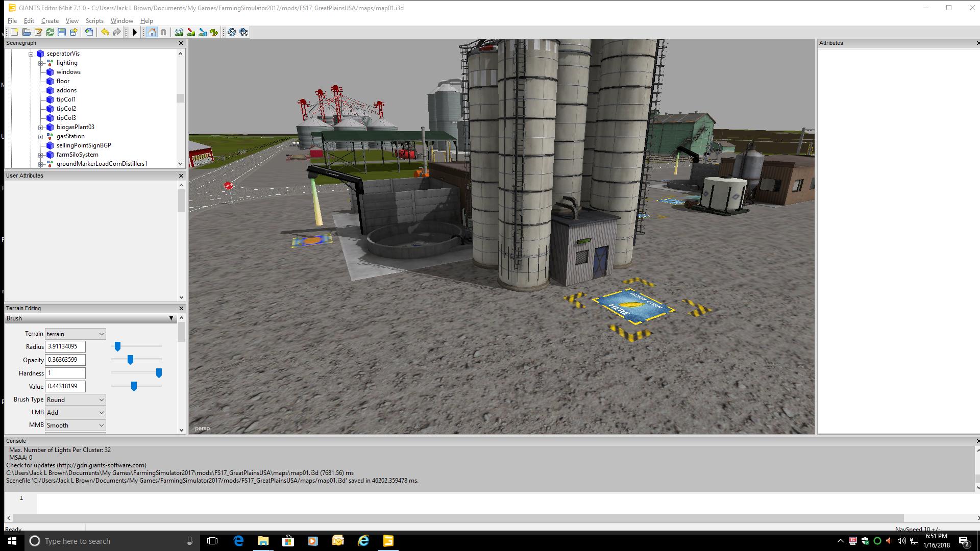Select farmSiloSystem in the scenegraph
The height and width of the screenshot is (551, 980).
point(78,155)
